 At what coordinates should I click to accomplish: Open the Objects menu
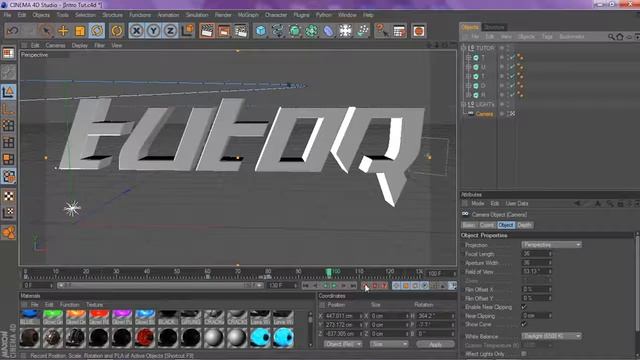click(41, 15)
